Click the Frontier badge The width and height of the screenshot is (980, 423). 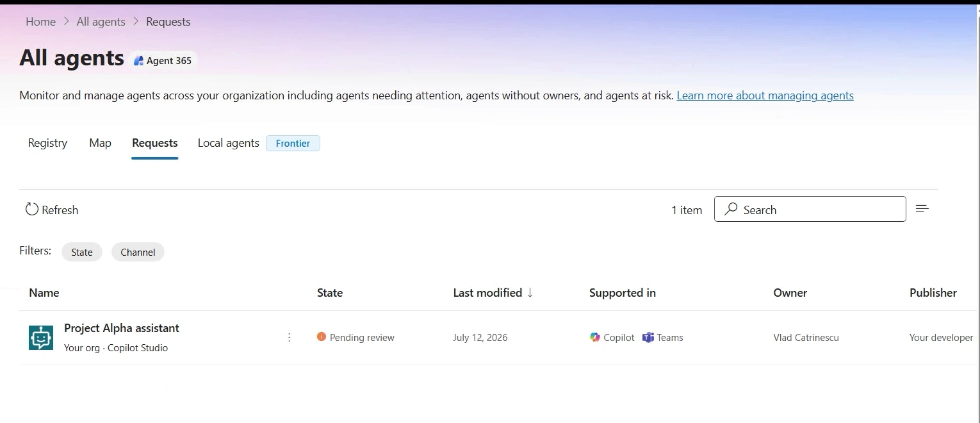[x=293, y=143]
